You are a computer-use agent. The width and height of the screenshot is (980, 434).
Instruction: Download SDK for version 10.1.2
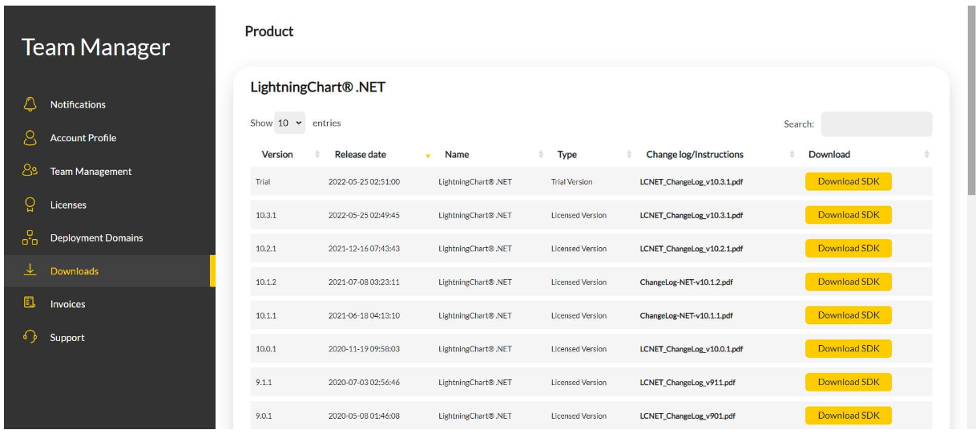click(849, 282)
